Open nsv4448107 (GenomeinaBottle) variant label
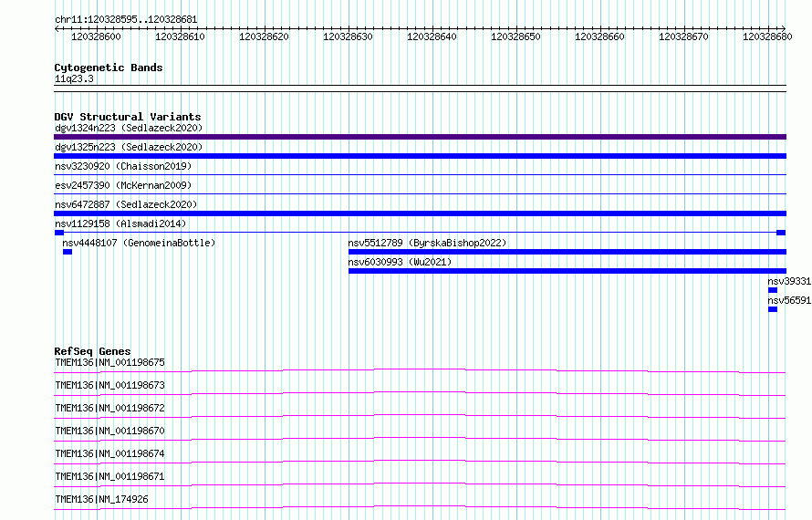 139,243
